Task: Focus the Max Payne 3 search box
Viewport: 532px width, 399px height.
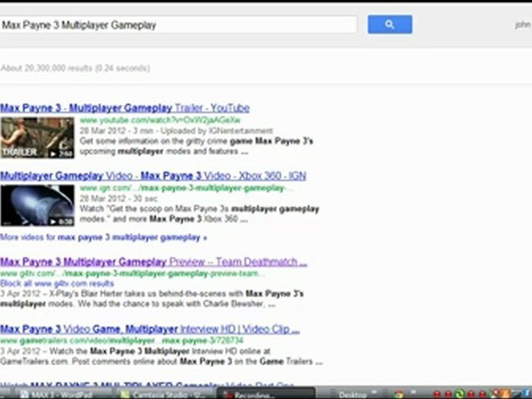Action: tap(178, 25)
